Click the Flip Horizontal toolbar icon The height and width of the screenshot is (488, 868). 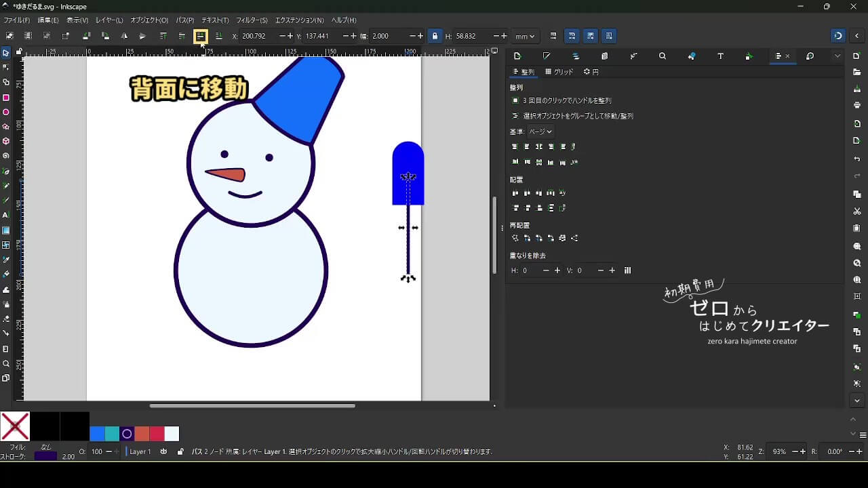point(124,36)
